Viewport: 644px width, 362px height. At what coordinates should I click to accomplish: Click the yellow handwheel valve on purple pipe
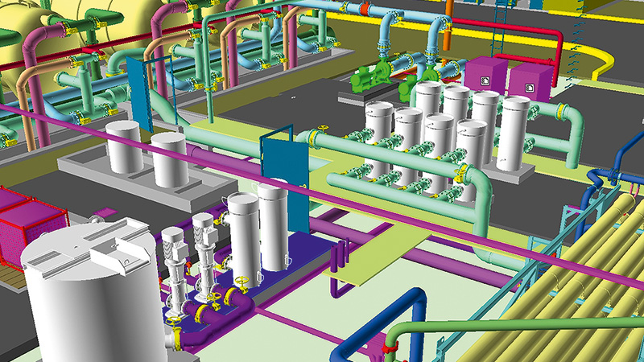(x=240, y=282)
